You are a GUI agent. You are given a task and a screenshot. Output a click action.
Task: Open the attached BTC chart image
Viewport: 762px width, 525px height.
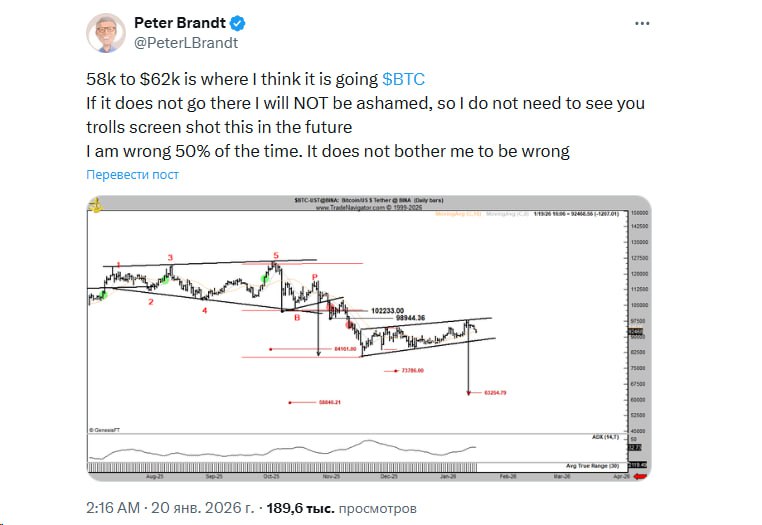pos(369,338)
